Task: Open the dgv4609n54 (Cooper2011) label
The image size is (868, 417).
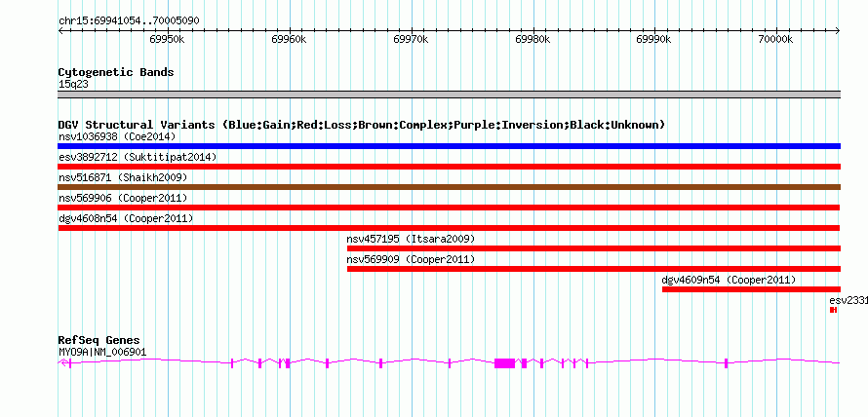Action: point(730,280)
